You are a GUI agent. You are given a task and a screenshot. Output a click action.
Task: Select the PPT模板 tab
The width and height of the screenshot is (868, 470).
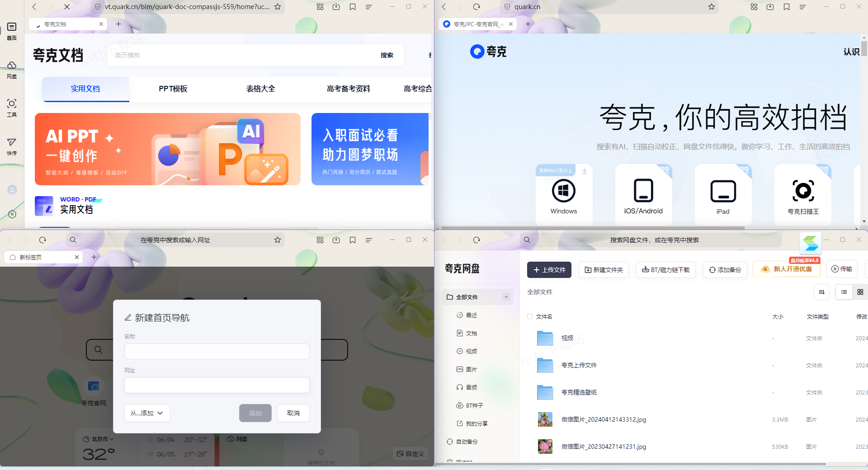point(173,89)
